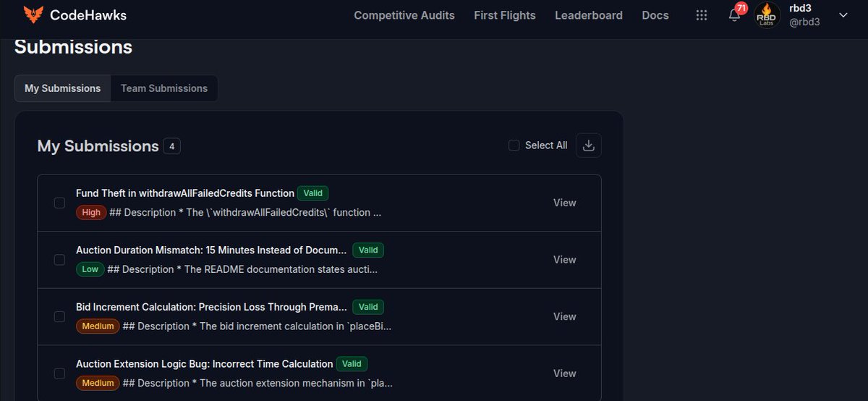View the Auction Extension Logic Bug submission
Image resolution: width=868 pixels, height=401 pixels.
[565, 373]
